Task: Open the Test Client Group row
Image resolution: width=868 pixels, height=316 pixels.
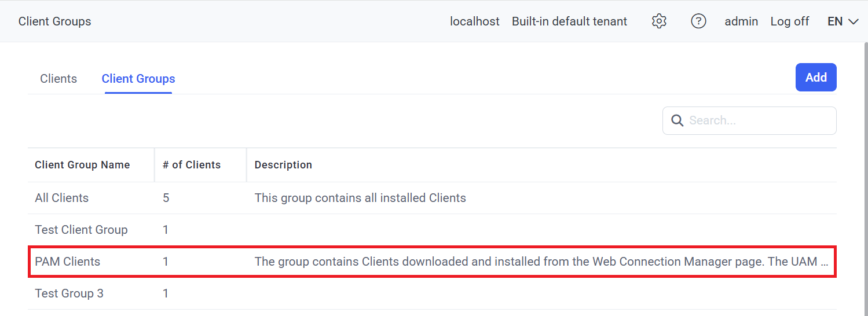Action: tap(81, 230)
